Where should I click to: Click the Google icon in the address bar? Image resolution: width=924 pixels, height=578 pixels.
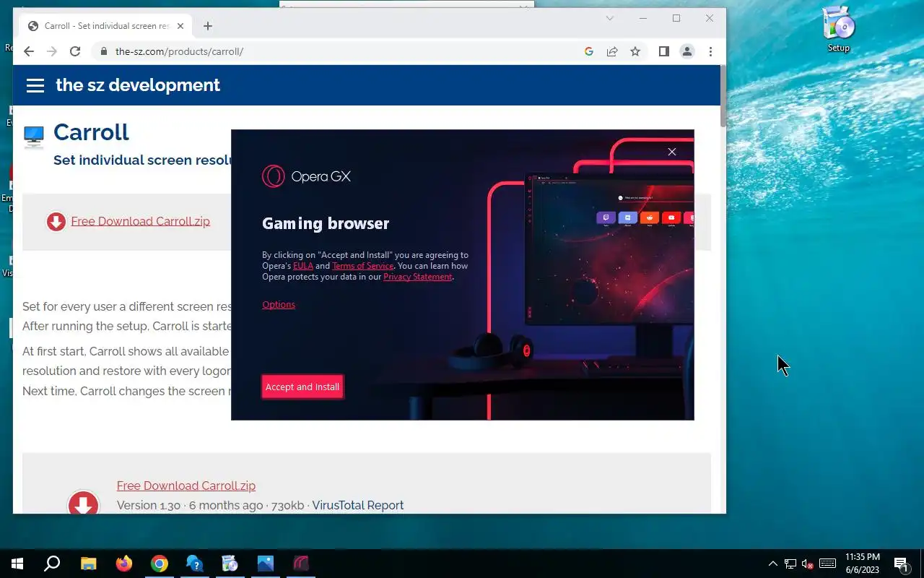pyautogui.click(x=589, y=51)
